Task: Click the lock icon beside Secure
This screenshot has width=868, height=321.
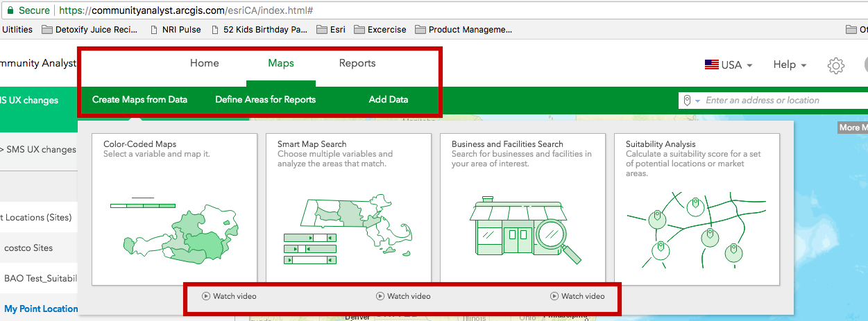Action: point(10,11)
